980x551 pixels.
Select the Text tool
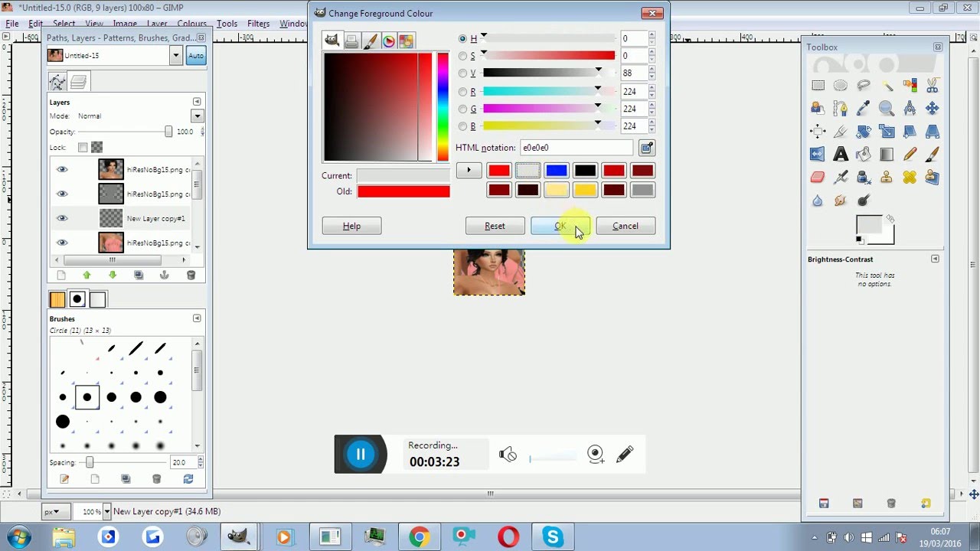coord(841,154)
